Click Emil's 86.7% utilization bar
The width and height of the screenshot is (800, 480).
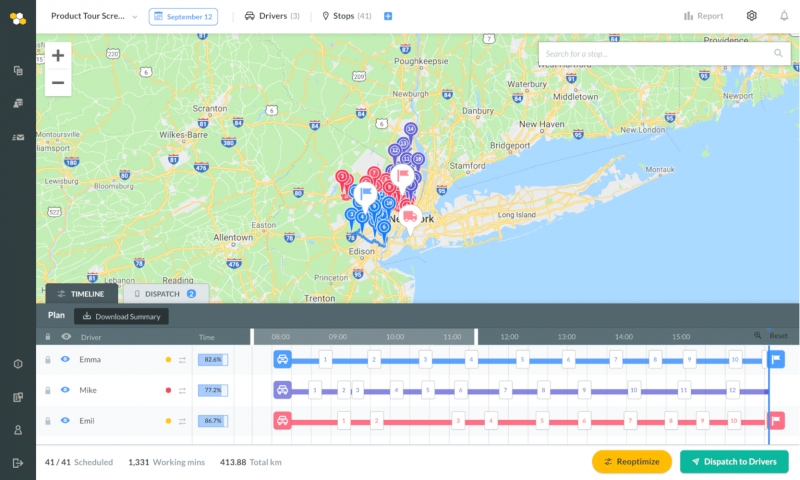pyautogui.click(x=213, y=421)
